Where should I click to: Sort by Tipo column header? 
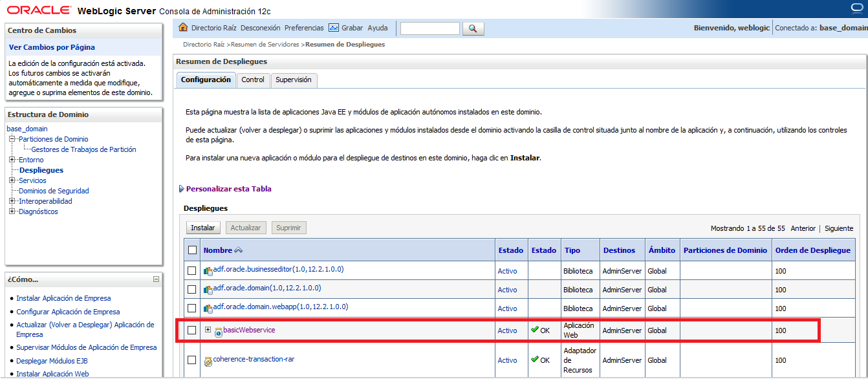click(572, 250)
